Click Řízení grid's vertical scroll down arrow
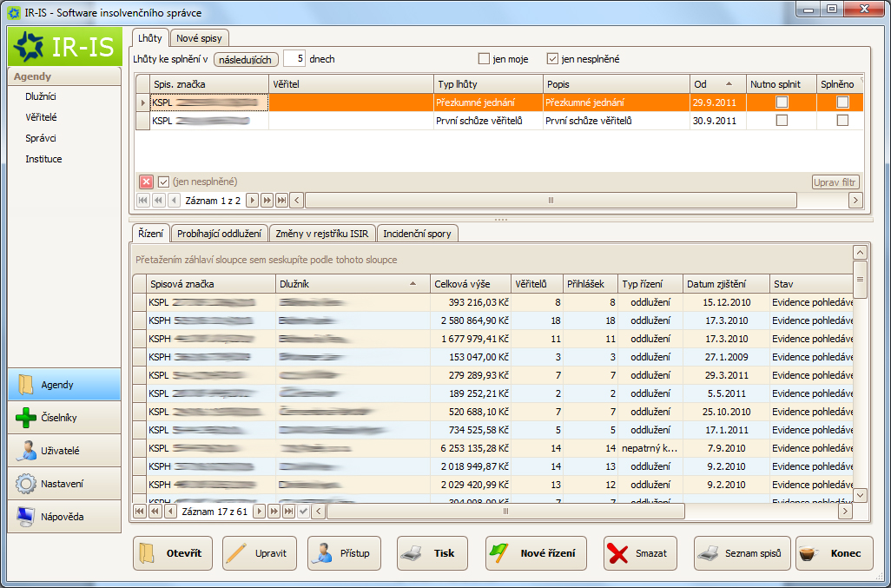Screen dimensions: 891x588 click(x=861, y=495)
